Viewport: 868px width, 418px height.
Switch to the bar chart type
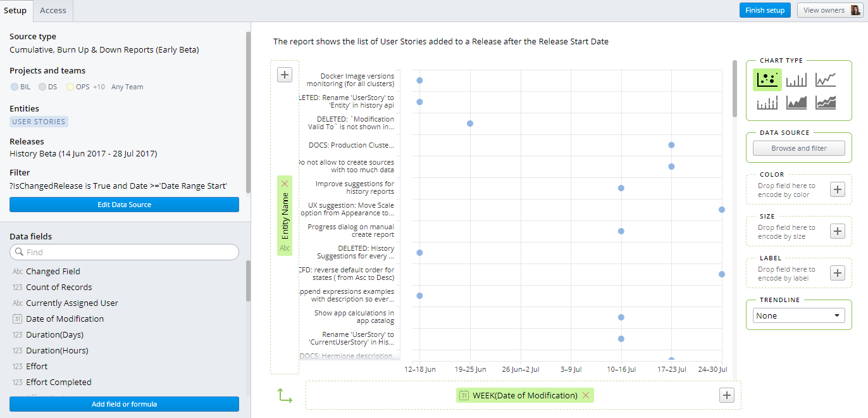click(x=797, y=79)
